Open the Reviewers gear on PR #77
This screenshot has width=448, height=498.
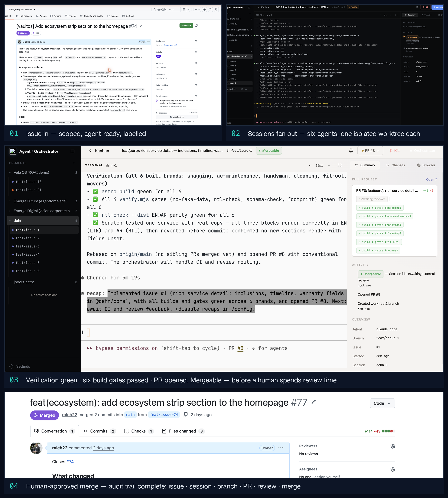click(393, 446)
